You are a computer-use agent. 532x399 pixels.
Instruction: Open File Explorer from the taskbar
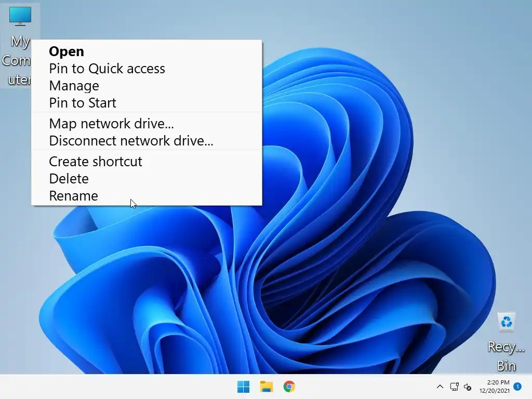pyautogui.click(x=267, y=387)
